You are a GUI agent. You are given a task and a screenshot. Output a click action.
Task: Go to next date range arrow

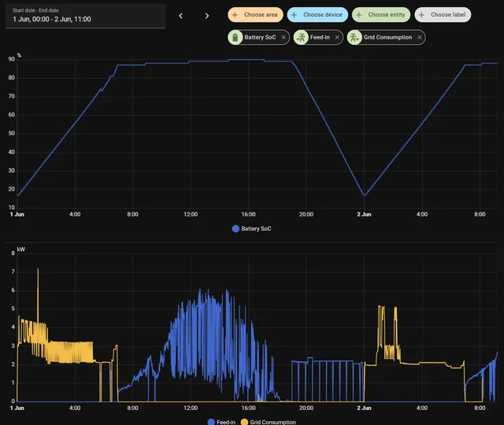coord(207,15)
